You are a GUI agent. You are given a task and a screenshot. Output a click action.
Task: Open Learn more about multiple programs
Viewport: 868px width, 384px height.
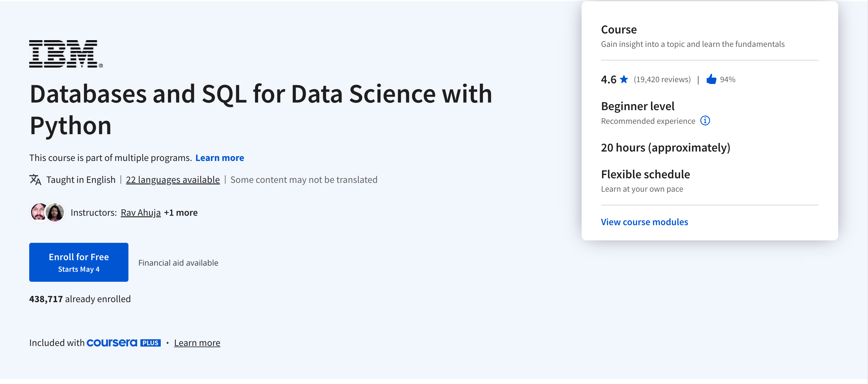tap(220, 158)
